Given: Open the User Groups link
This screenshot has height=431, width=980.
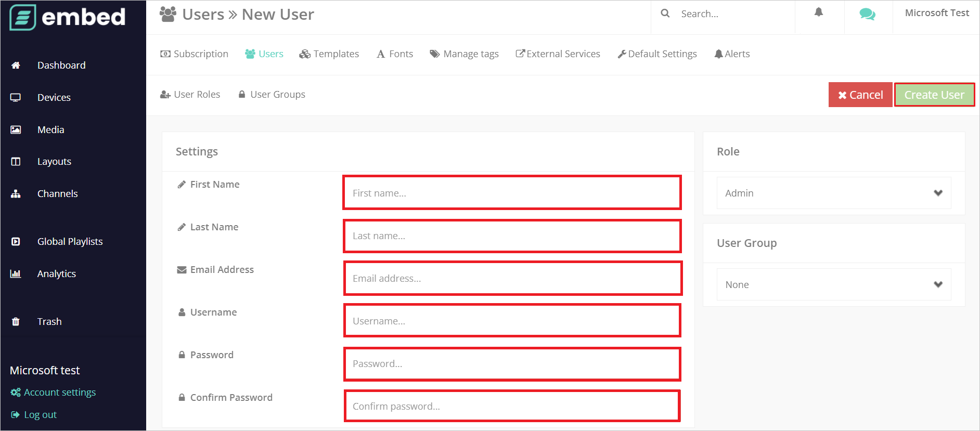Looking at the screenshot, I should [272, 95].
